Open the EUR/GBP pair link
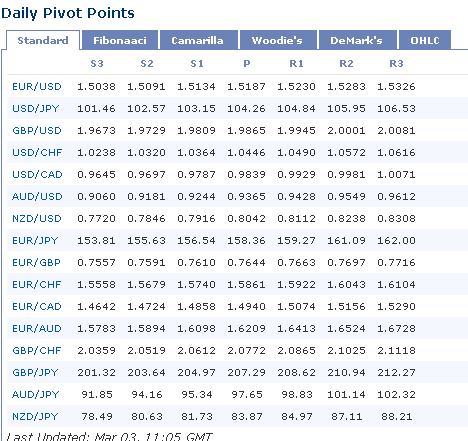468x441 pixels. point(36,263)
